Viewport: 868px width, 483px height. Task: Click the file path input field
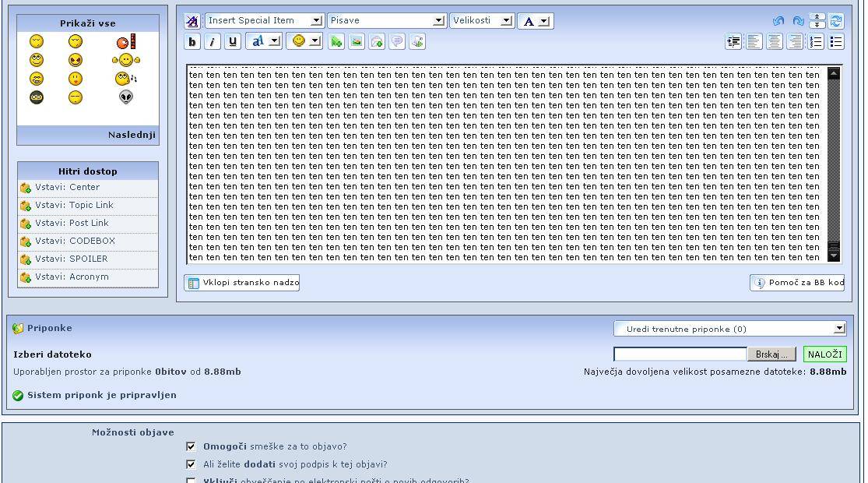(680, 354)
